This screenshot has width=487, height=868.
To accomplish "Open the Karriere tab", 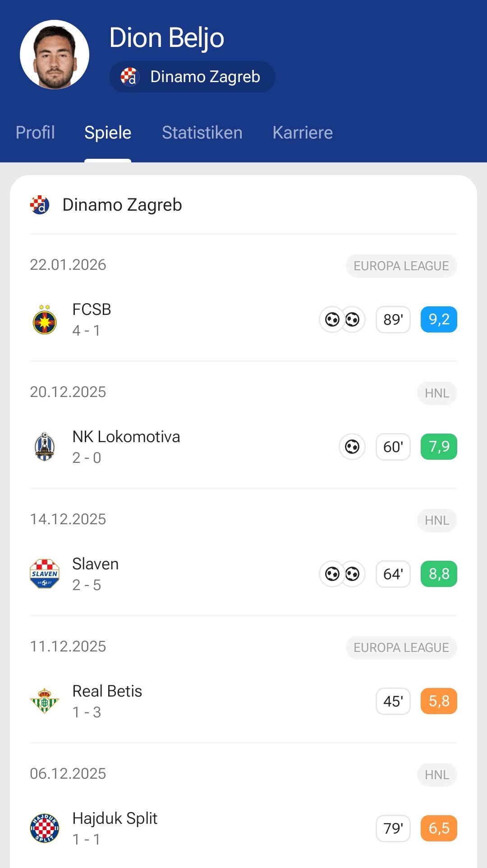I will (303, 133).
